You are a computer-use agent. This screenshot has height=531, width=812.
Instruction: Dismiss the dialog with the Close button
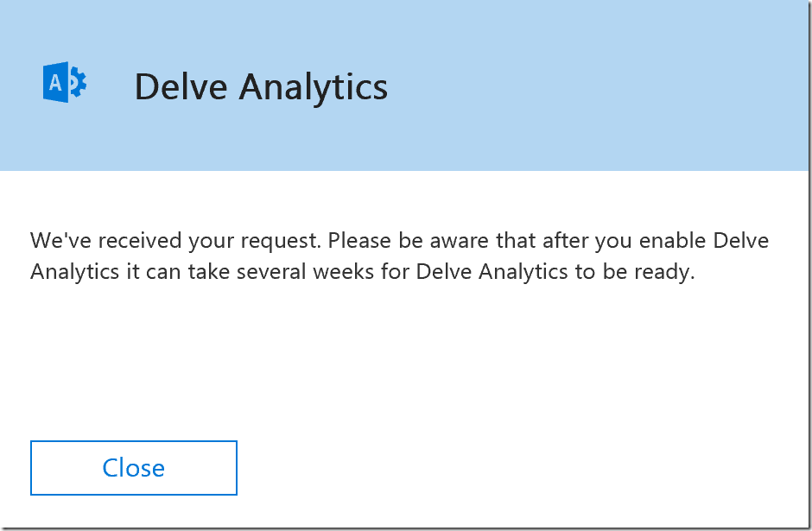coord(134,468)
